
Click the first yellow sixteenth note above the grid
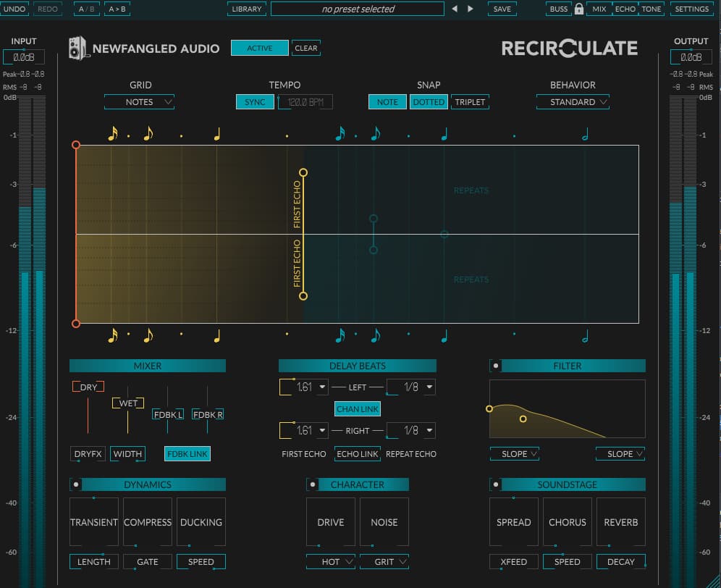tap(113, 134)
